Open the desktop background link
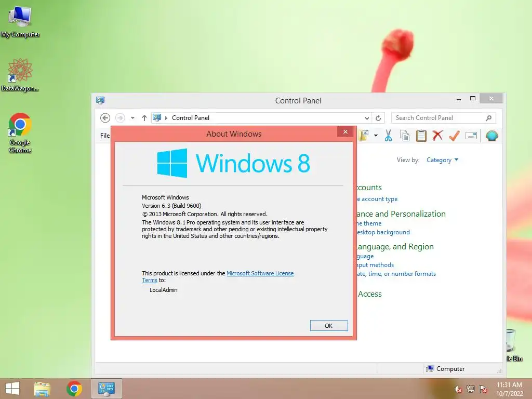Image resolution: width=532 pixels, height=399 pixels. tap(383, 232)
